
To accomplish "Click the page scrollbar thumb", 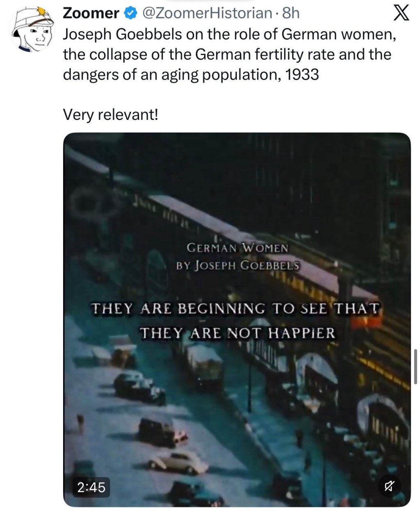I will pos(415,367).
